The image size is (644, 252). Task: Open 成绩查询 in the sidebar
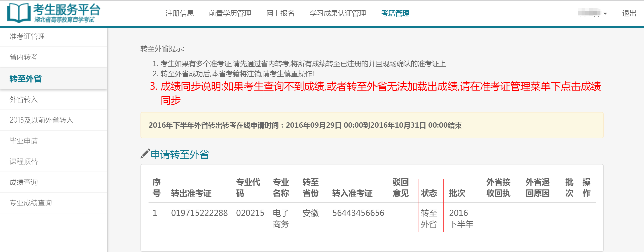click(x=24, y=182)
